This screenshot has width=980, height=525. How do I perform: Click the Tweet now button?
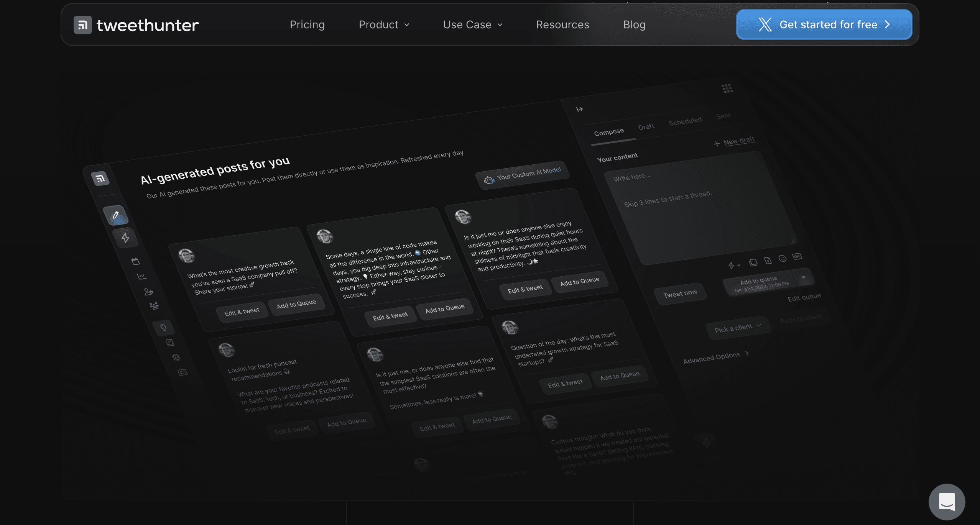coord(680,294)
